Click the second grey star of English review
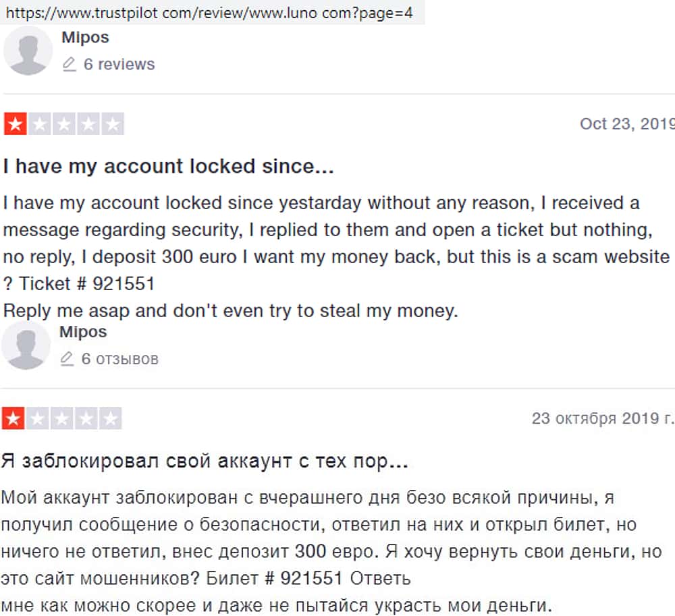Viewport: 675px width, 616px height. click(x=39, y=124)
